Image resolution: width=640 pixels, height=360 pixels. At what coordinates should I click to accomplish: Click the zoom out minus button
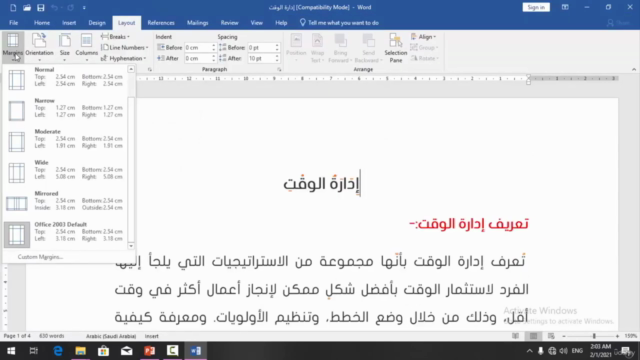tap(564, 336)
